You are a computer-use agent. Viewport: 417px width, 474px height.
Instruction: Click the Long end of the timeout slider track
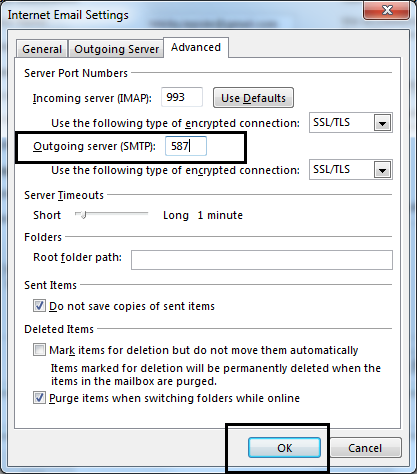pyautogui.click(x=146, y=213)
